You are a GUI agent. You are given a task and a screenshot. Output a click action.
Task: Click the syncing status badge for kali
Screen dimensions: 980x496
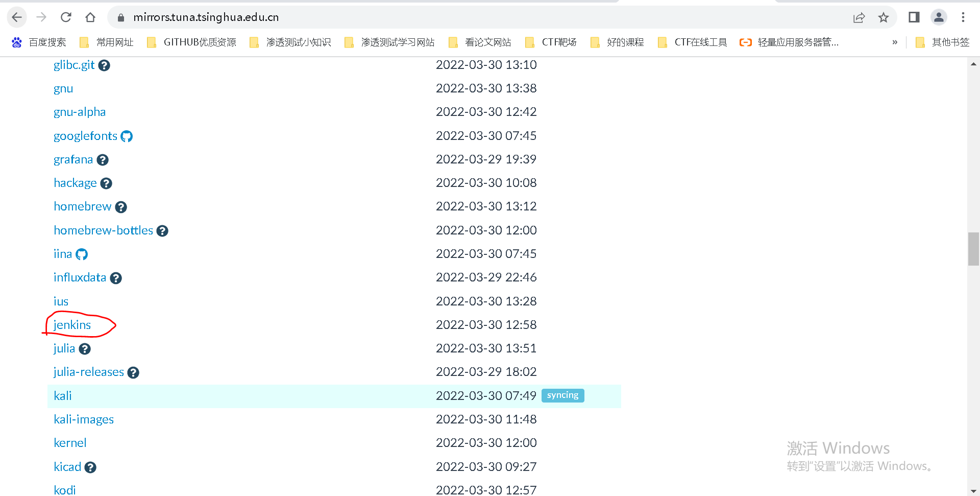coord(562,395)
